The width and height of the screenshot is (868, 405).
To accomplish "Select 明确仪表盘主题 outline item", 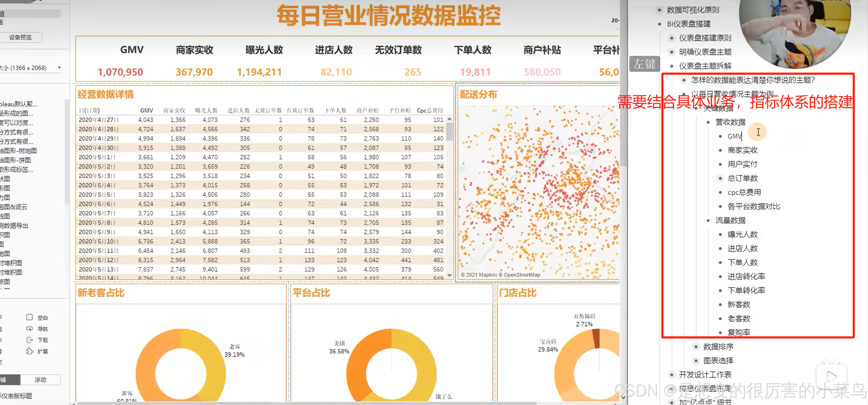I will (x=705, y=52).
